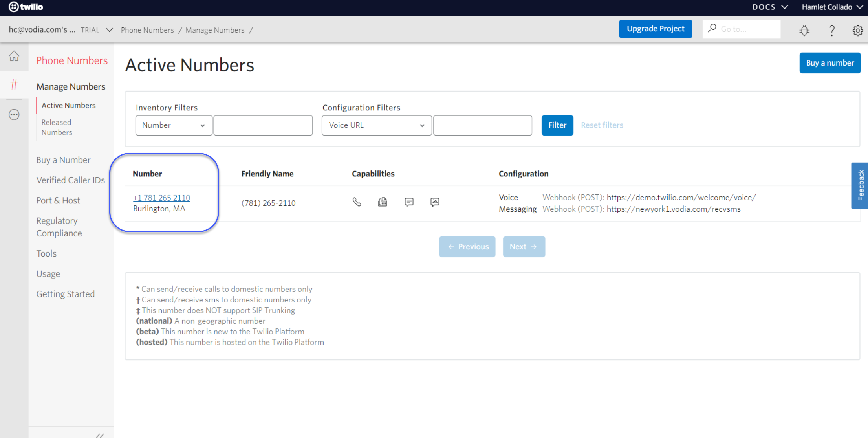Screen dimensions: 868x438
Task: Open the Voice URL configuration dropdown
Action: 377,125
